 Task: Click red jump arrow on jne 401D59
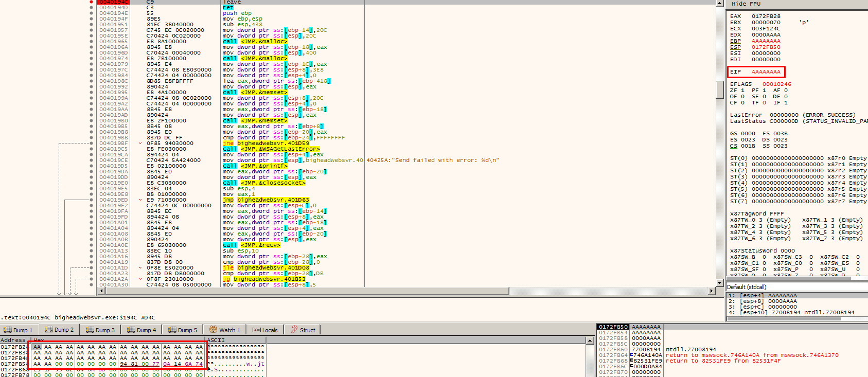[140, 143]
